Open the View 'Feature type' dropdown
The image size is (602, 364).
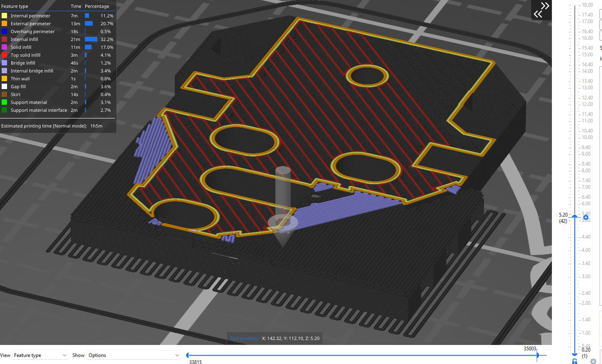click(40, 355)
